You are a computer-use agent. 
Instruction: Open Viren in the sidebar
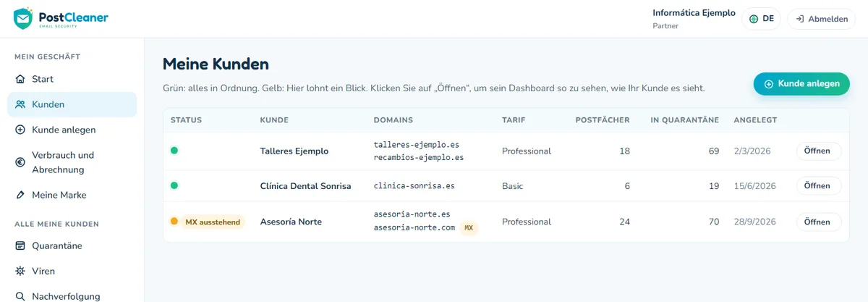coord(72,271)
